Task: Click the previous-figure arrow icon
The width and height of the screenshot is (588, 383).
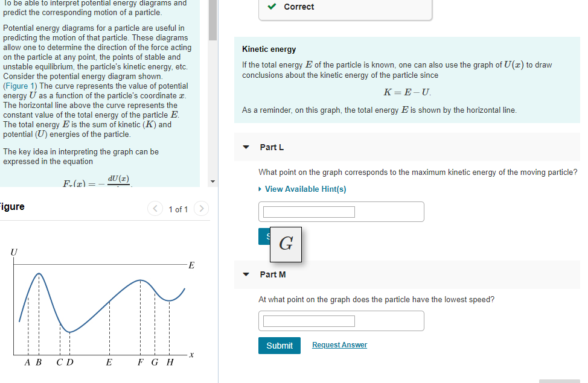Action: point(155,208)
